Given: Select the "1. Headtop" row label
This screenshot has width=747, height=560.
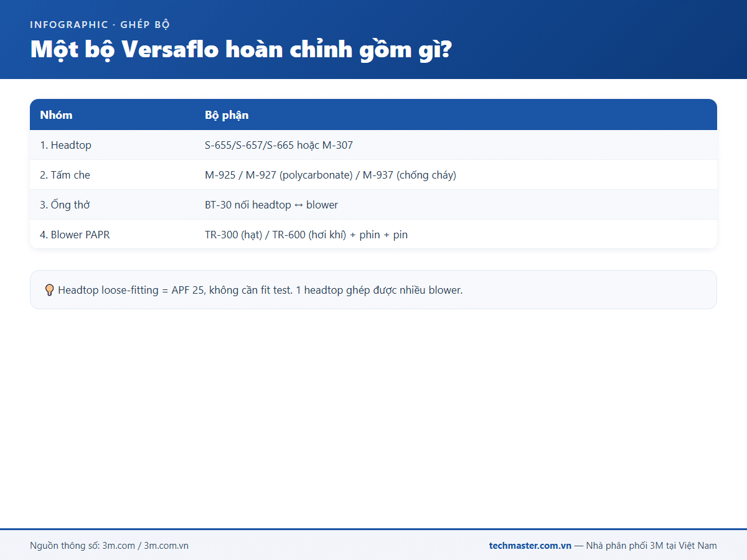Looking at the screenshot, I should [x=65, y=145].
